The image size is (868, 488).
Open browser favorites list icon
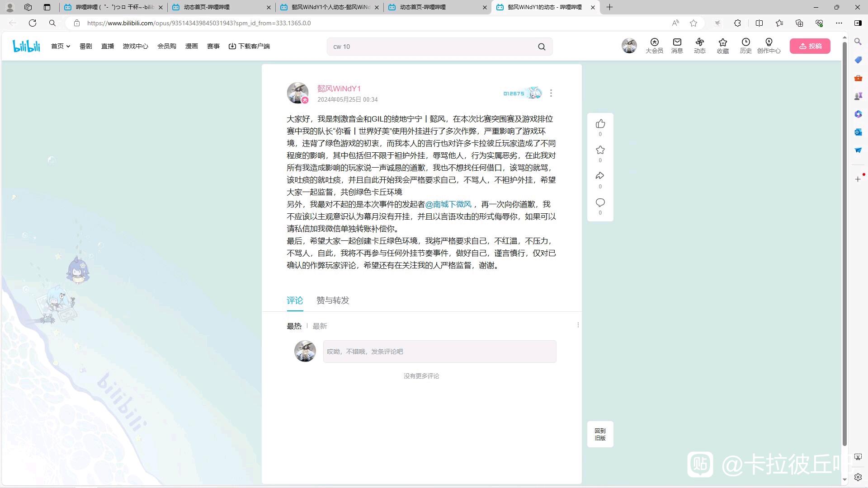click(779, 23)
